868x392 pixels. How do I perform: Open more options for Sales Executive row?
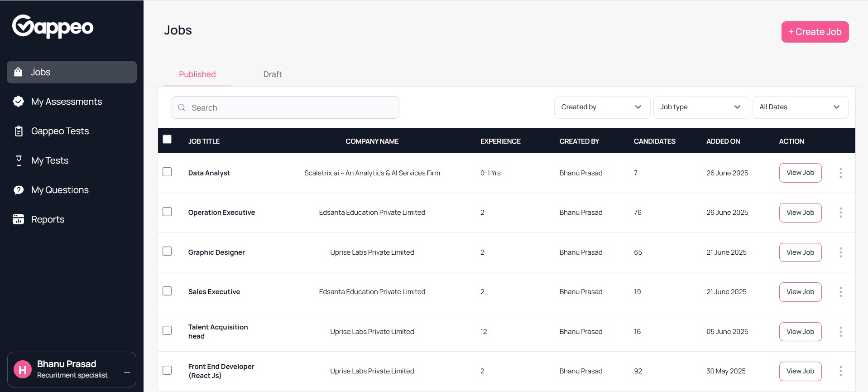click(840, 292)
